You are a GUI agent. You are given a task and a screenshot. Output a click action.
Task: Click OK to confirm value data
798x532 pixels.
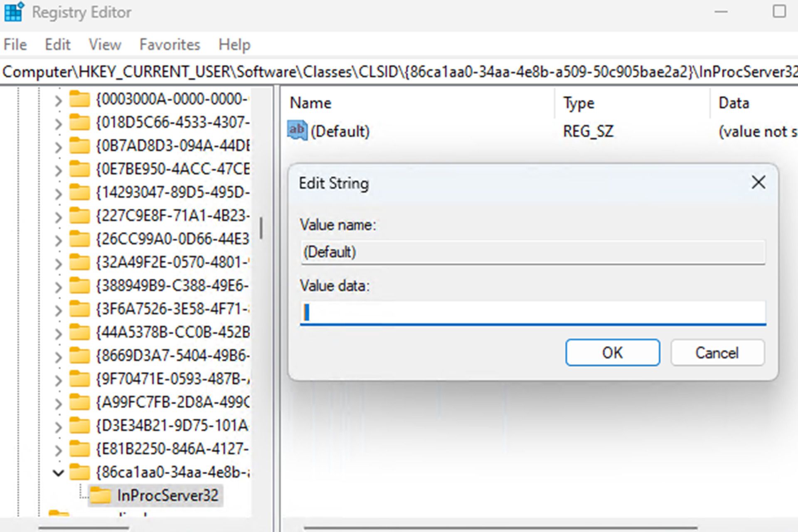(x=611, y=353)
